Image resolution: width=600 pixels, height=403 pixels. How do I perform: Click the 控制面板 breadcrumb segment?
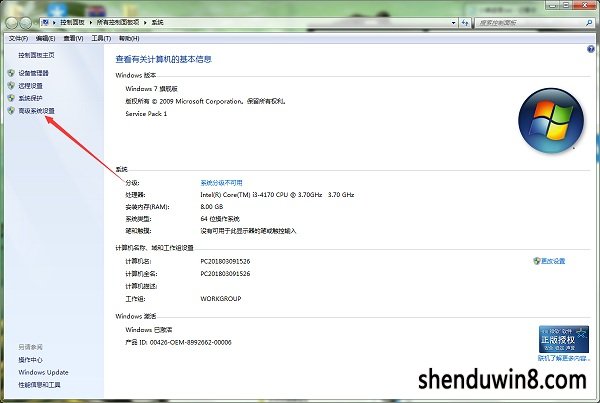[72, 23]
